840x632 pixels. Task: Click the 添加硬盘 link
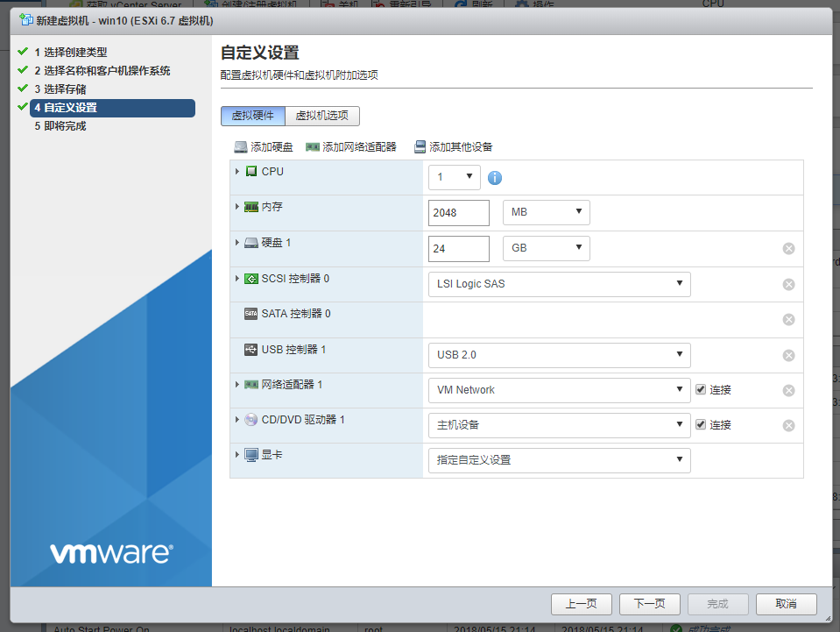[x=264, y=147]
